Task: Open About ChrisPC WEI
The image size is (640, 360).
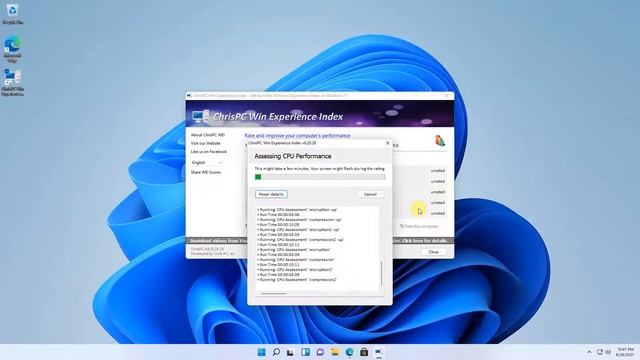Action: (x=208, y=135)
